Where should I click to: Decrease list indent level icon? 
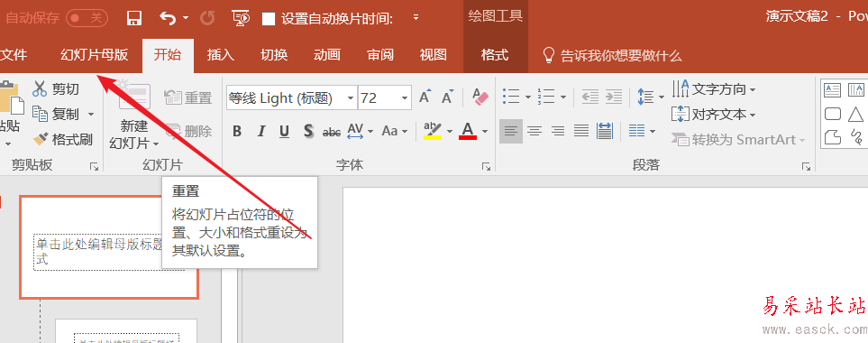(x=590, y=97)
